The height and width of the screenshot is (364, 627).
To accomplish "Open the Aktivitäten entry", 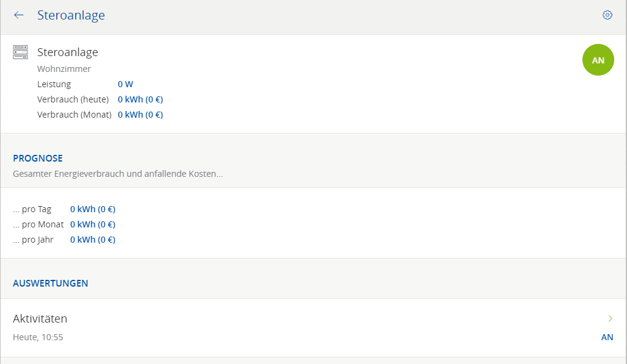I will click(x=40, y=318).
